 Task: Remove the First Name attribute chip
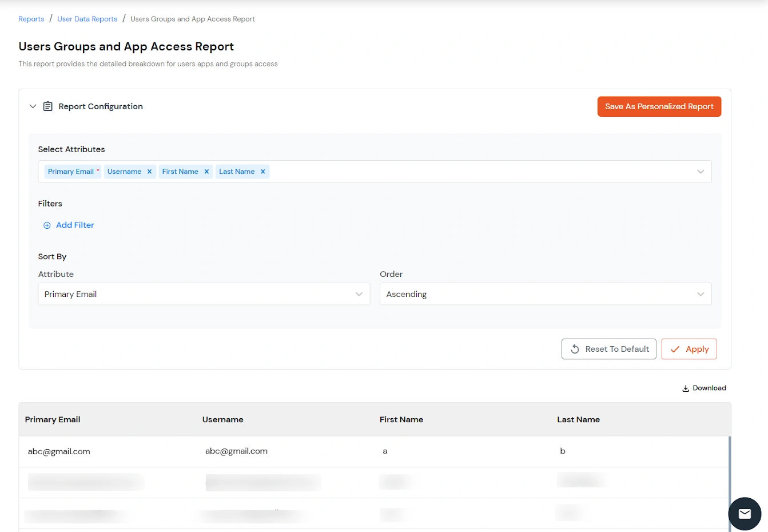206,171
